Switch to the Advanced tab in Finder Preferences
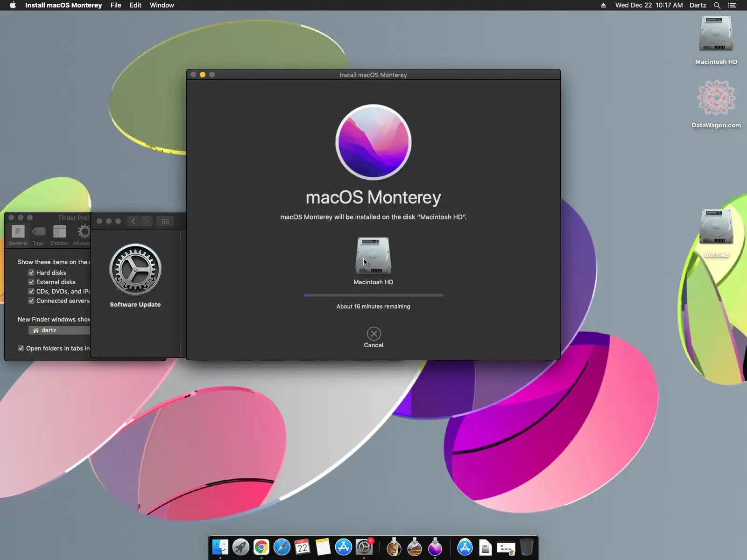This screenshot has width=747, height=560. point(82,235)
